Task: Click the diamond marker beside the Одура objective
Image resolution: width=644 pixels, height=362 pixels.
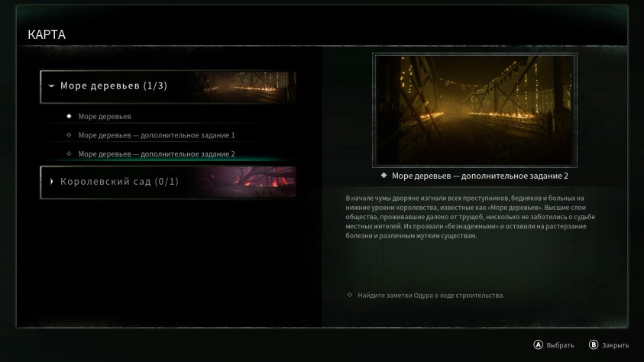Action: 350,295
